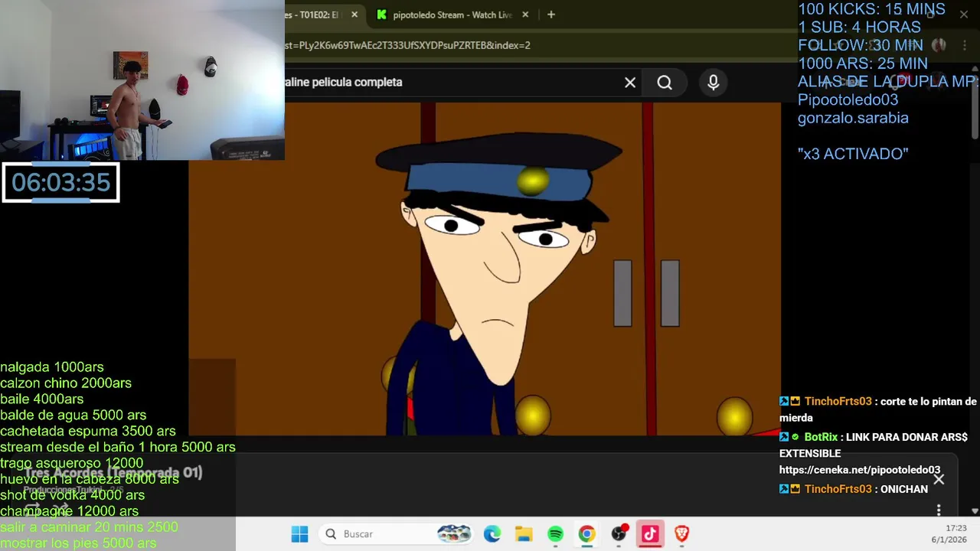This screenshot has height=551, width=980.
Task: Click the gold badge of ONICHAN message
Action: (x=795, y=489)
